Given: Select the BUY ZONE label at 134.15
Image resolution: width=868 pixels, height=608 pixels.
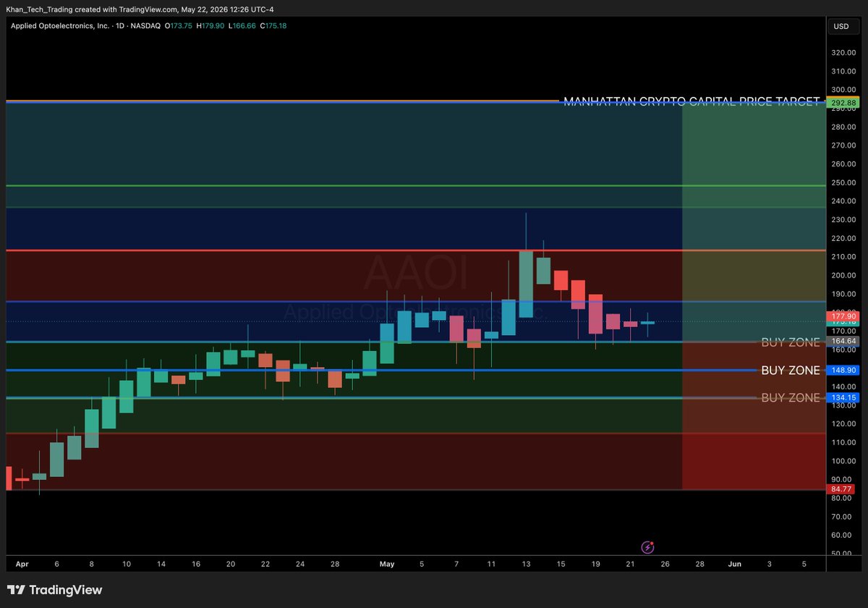Looking at the screenshot, I should click(791, 397).
